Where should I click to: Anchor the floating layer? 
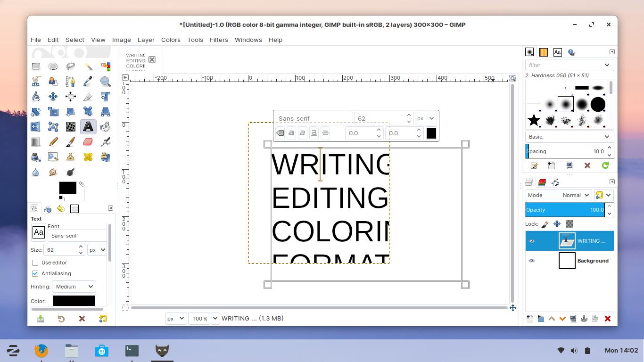coord(584,319)
